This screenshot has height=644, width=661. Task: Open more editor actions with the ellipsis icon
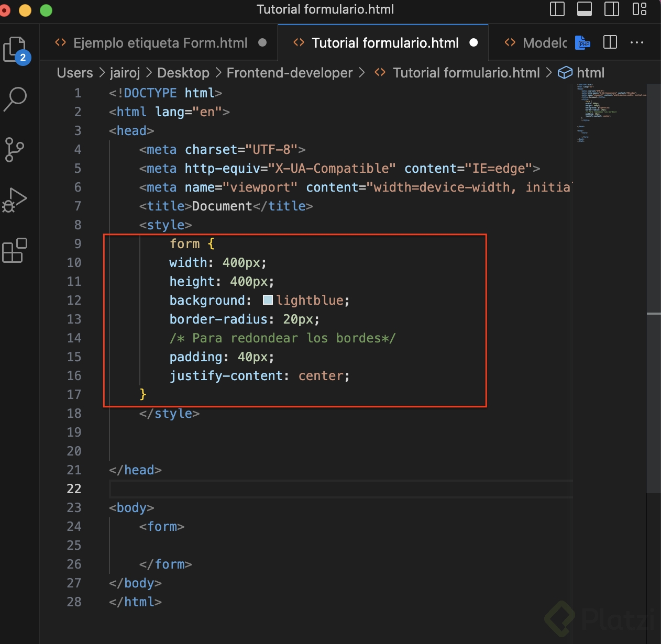click(637, 42)
